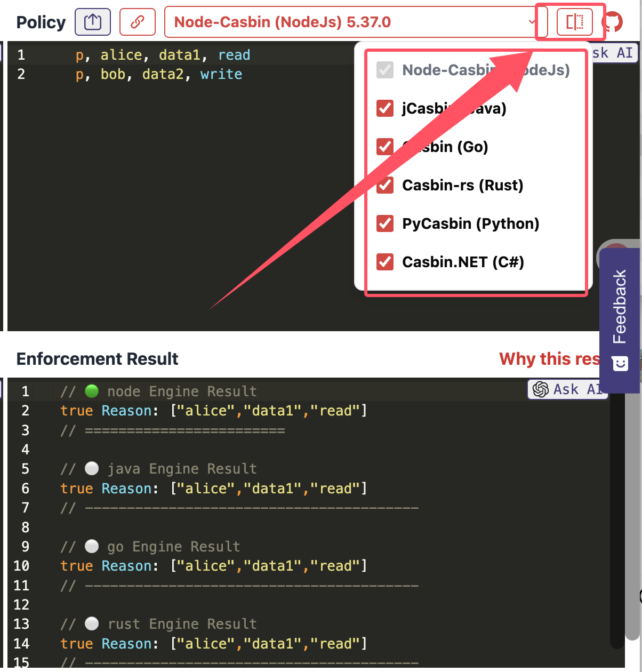Click policy line 2 in the editor
642x672 pixels.
[x=159, y=74]
